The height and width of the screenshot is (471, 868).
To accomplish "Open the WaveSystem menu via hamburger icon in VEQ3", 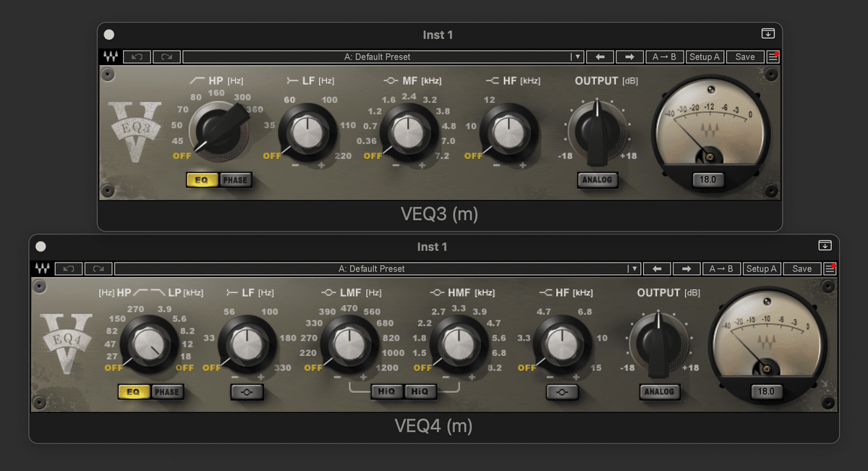I will [x=773, y=56].
